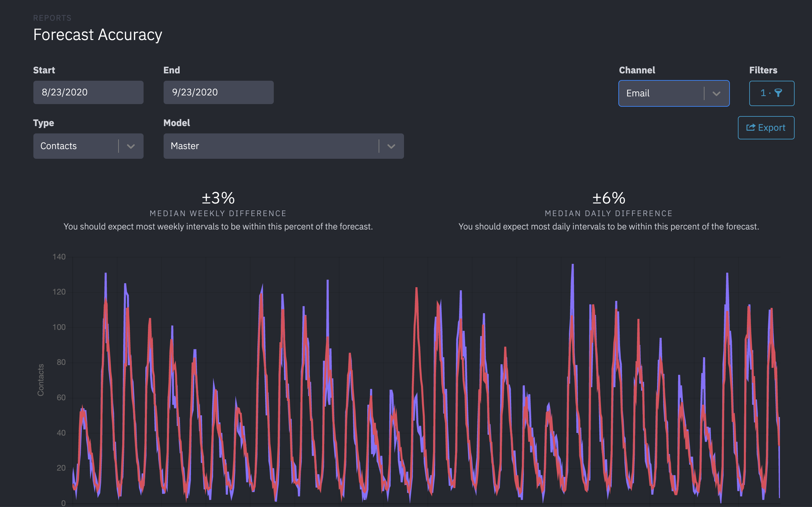Click the Forecast Accuracy page title
The image size is (812, 507).
click(97, 35)
